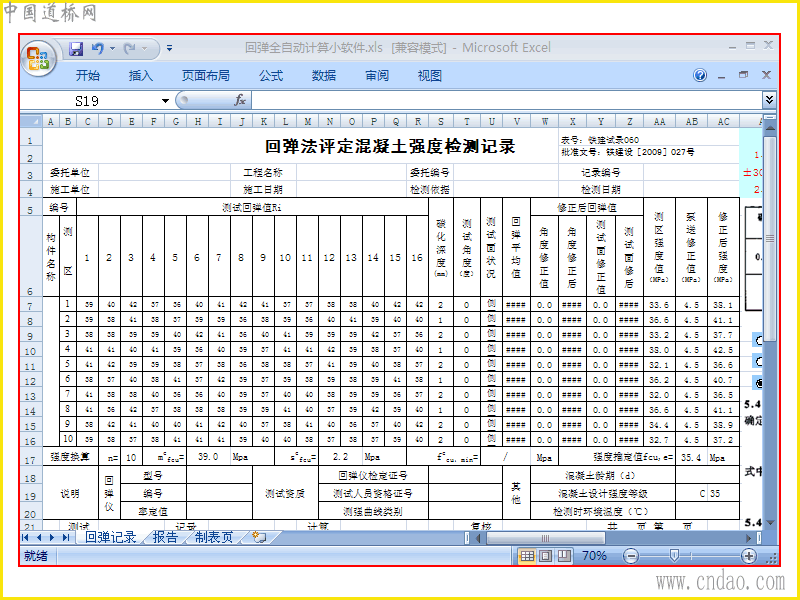Screen dimensions: 800x600
Task: Undo the last action
Action: coord(97,48)
